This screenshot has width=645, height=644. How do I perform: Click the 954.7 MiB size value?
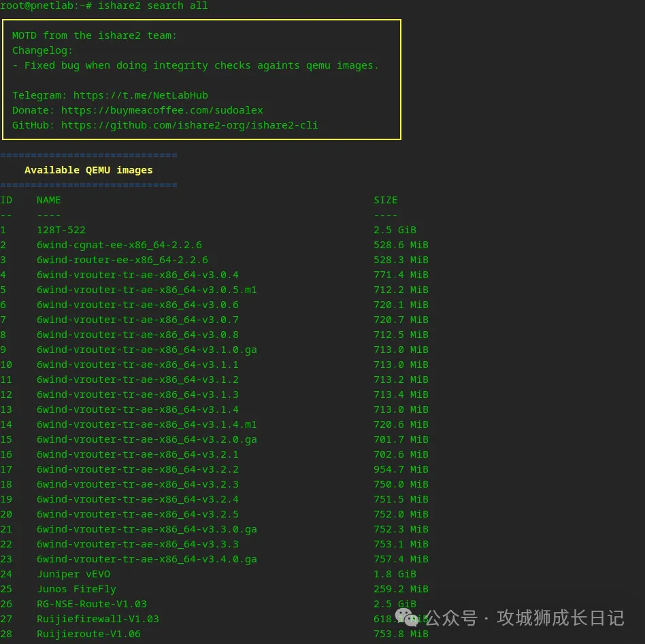point(401,469)
